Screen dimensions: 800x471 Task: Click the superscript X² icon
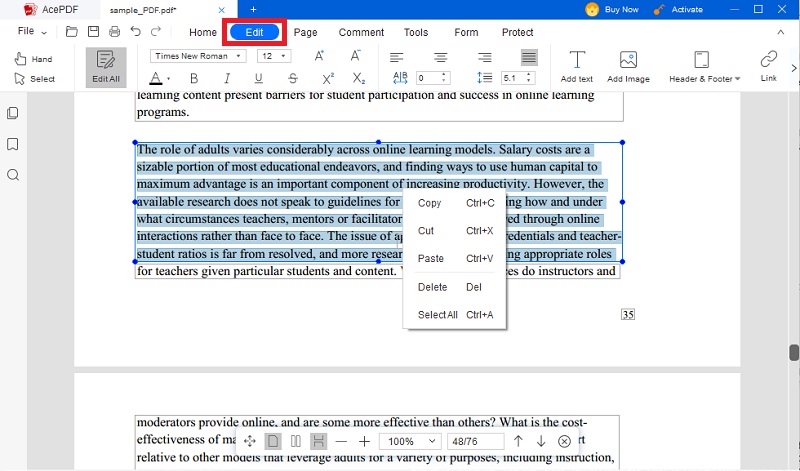pyautogui.click(x=328, y=78)
